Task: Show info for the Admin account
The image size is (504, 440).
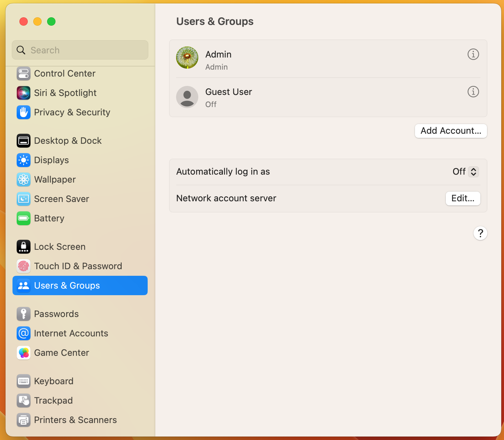Action: click(x=473, y=54)
